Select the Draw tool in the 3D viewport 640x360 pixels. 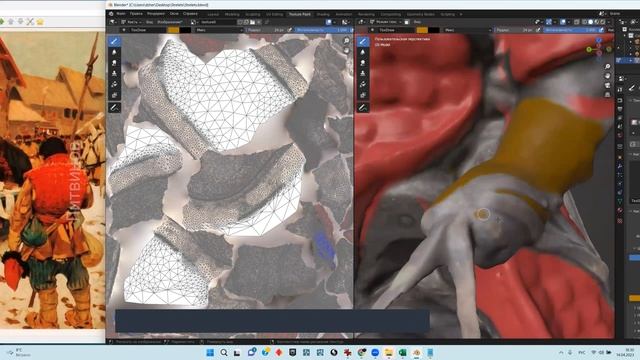tap(362, 41)
